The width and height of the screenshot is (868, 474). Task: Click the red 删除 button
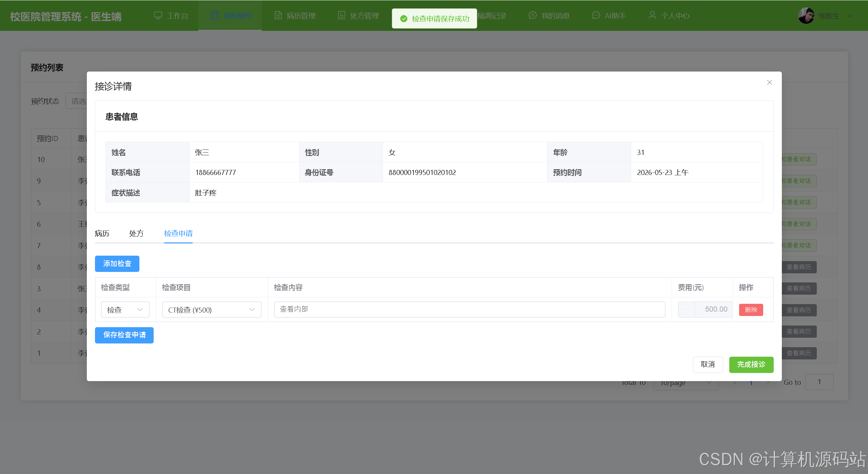751,310
